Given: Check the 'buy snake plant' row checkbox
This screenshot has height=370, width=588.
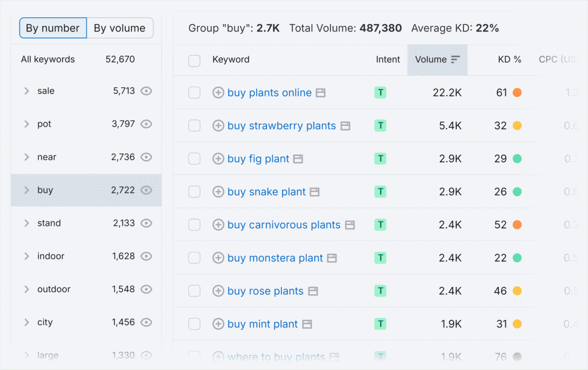Looking at the screenshot, I should point(194,192).
